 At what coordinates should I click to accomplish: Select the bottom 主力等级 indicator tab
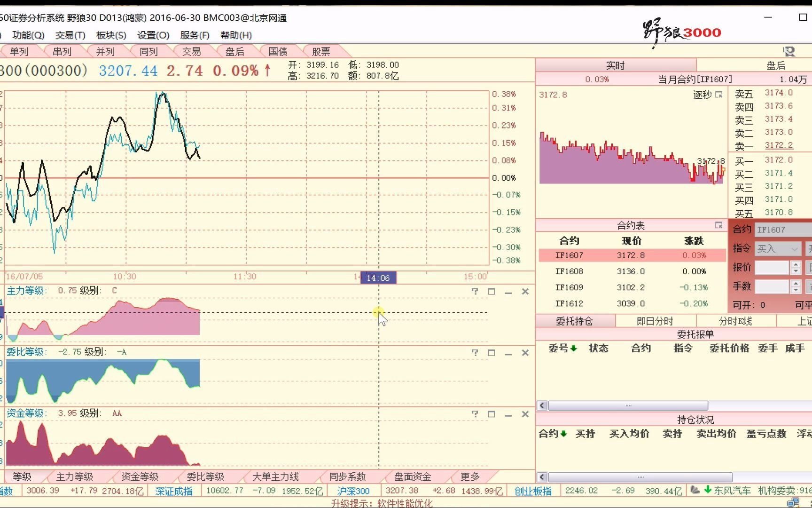[75, 476]
